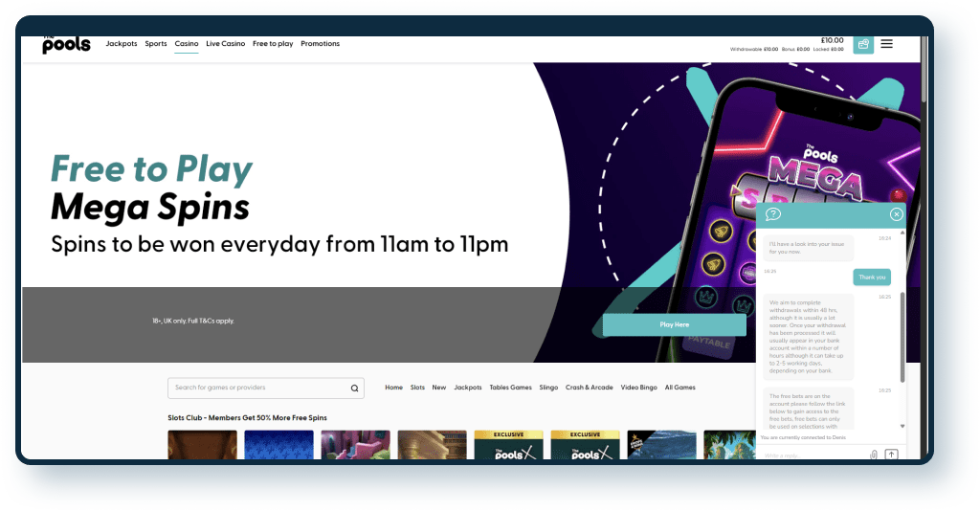The image size is (980, 511).
Task: Open the ocean wave game thumbnail
Action: pyautogui.click(x=662, y=445)
